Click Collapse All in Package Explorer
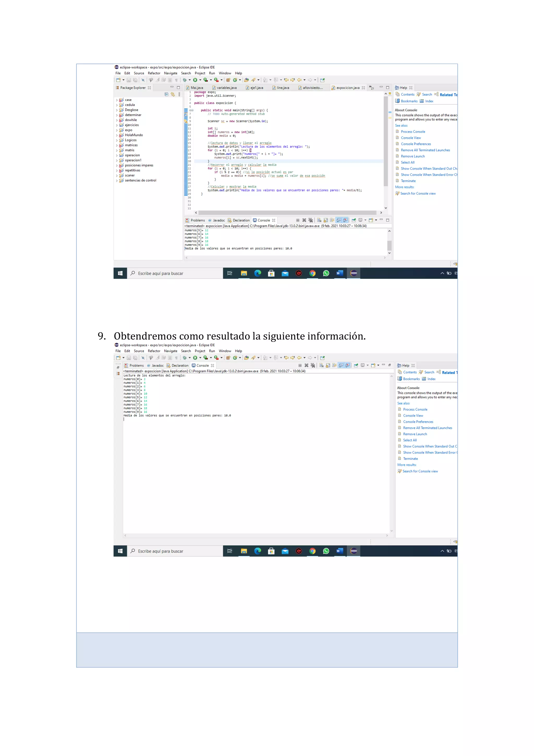Image resolution: width=534 pixels, height=756 pixels. coord(167,94)
